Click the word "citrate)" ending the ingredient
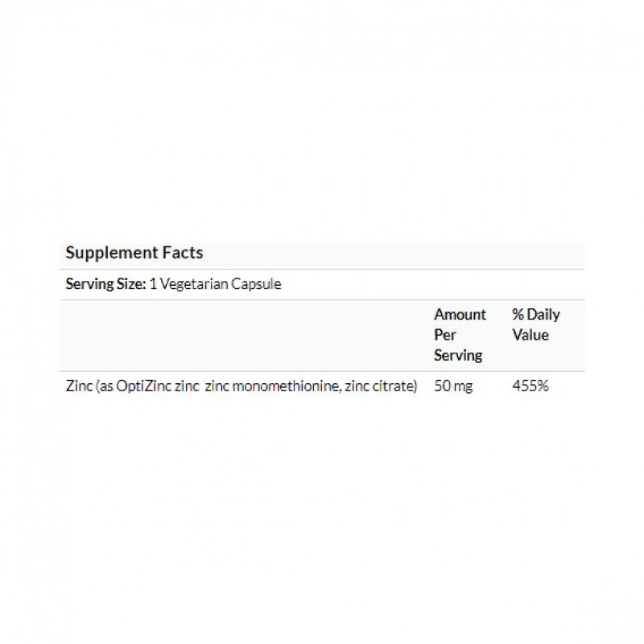 point(396,386)
